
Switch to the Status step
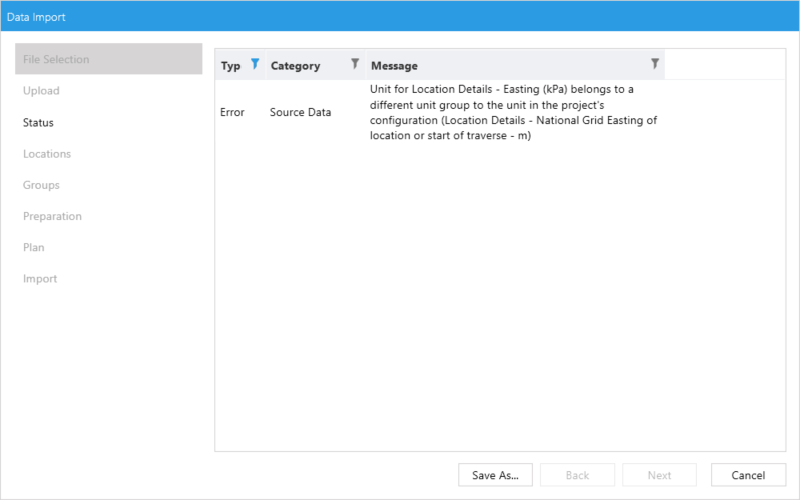tap(38, 123)
